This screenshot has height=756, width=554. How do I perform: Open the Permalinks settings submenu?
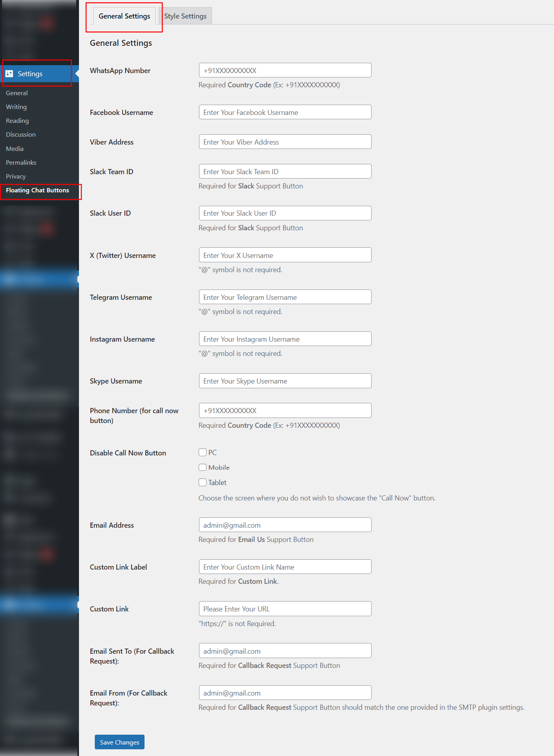click(x=21, y=163)
